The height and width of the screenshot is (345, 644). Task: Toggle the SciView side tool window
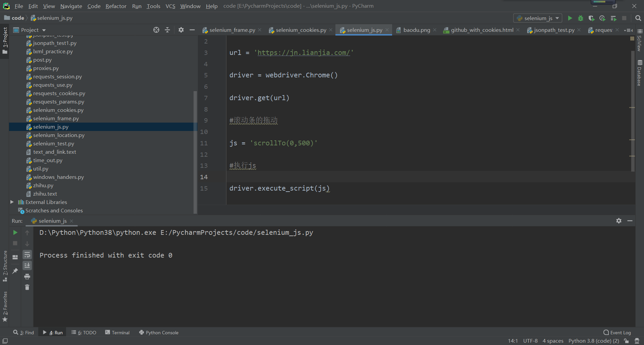pyautogui.click(x=640, y=40)
